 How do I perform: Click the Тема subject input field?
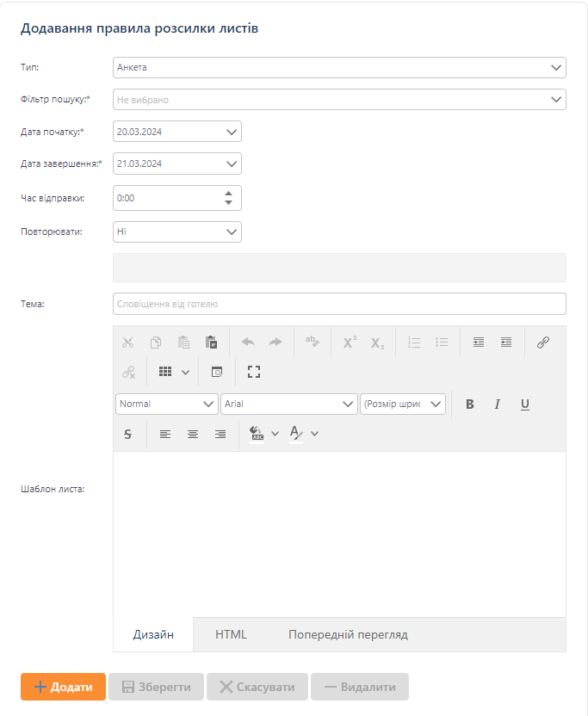pyautogui.click(x=339, y=304)
